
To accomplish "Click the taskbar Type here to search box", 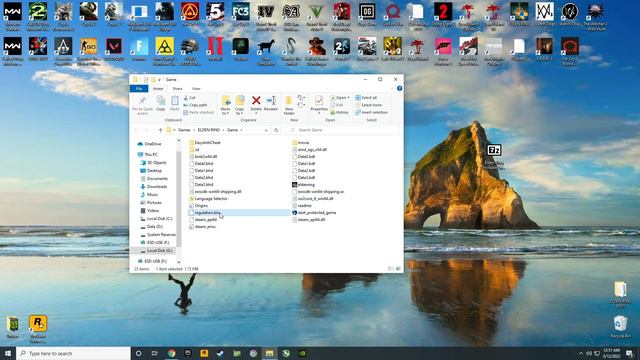I will tap(73, 353).
